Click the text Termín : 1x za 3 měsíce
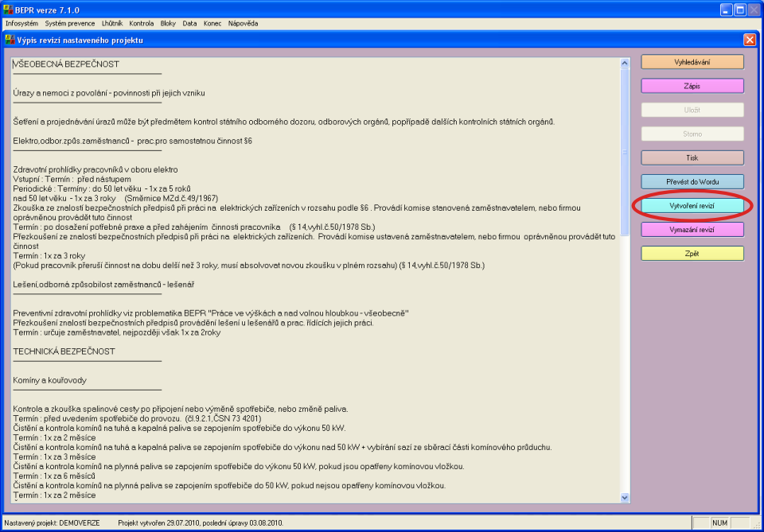The height and width of the screenshot is (532, 764). (54, 456)
